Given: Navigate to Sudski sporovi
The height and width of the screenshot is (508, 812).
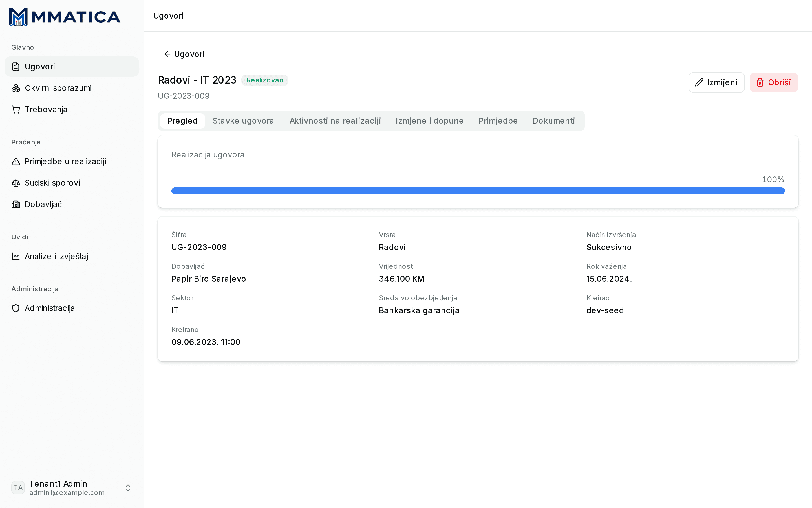Looking at the screenshot, I should coord(72,183).
